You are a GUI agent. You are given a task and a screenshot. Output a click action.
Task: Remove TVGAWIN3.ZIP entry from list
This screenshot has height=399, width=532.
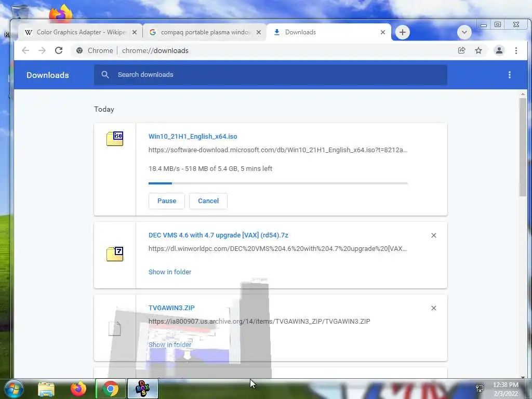pyautogui.click(x=434, y=308)
